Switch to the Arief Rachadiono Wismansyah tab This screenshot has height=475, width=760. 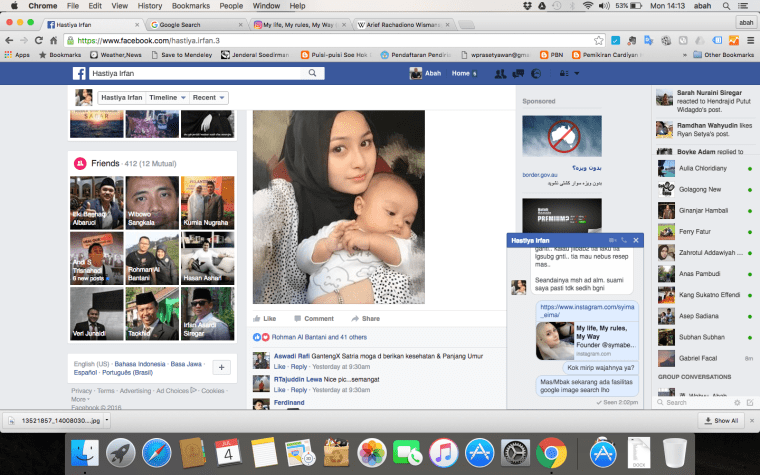coord(402,25)
